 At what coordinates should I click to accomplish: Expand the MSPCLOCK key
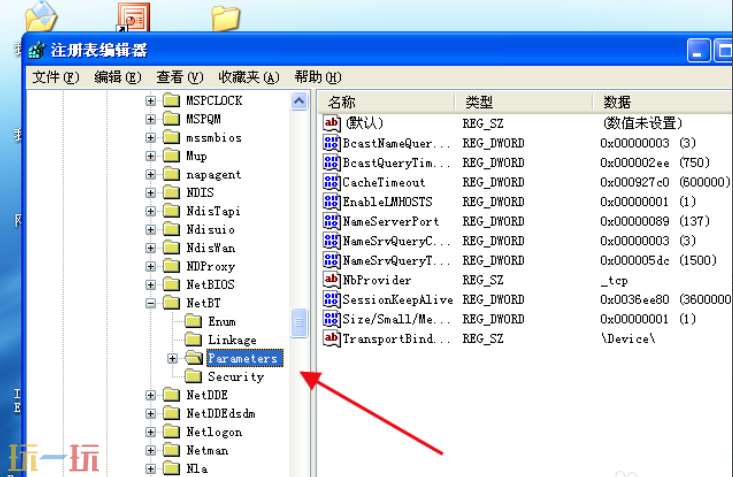click(x=151, y=101)
